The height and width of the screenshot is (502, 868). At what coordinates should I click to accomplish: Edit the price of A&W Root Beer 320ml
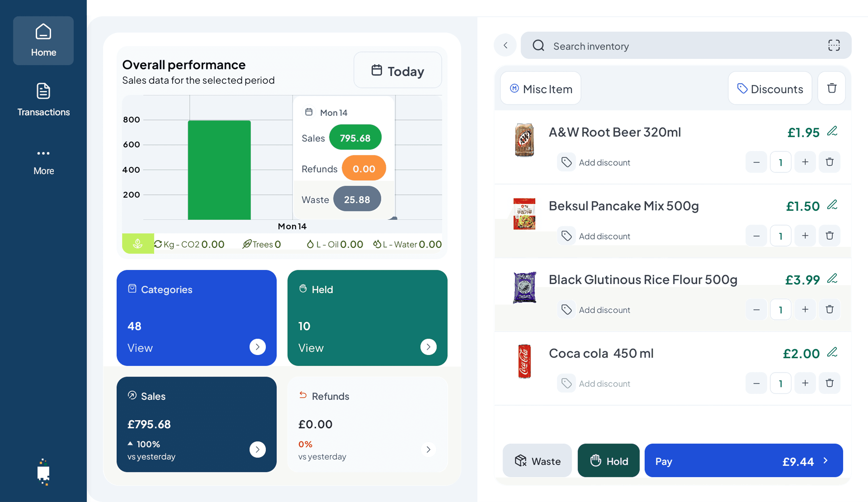point(832,131)
